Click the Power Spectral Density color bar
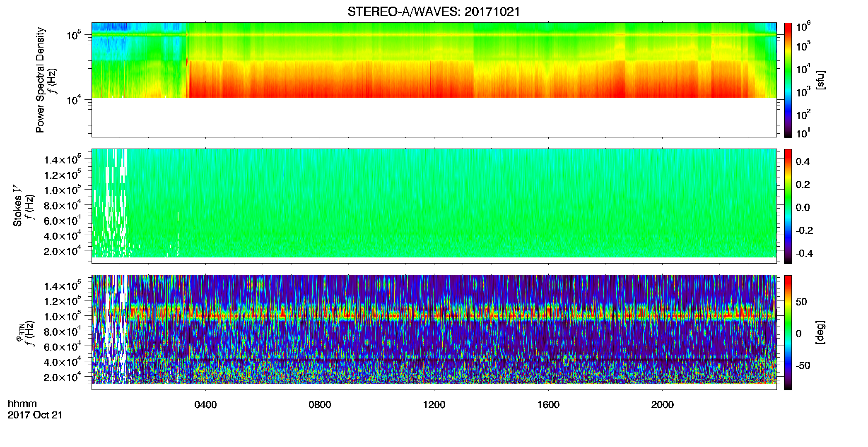 coord(788,80)
